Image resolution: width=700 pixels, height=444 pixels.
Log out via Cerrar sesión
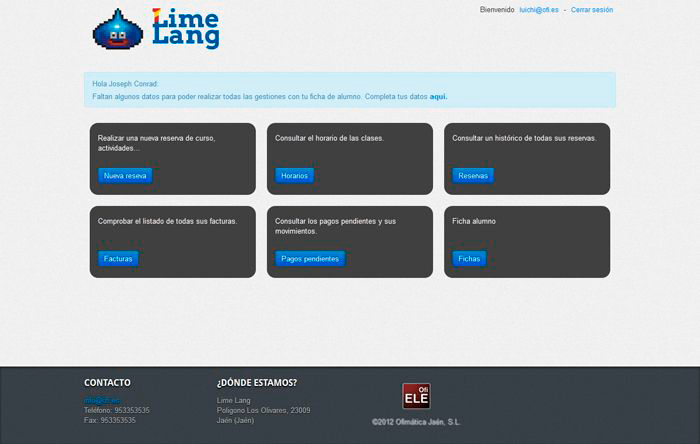point(592,10)
